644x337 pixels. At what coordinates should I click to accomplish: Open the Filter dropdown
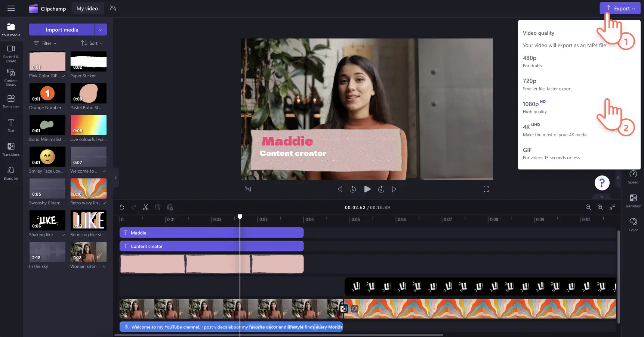tap(45, 43)
